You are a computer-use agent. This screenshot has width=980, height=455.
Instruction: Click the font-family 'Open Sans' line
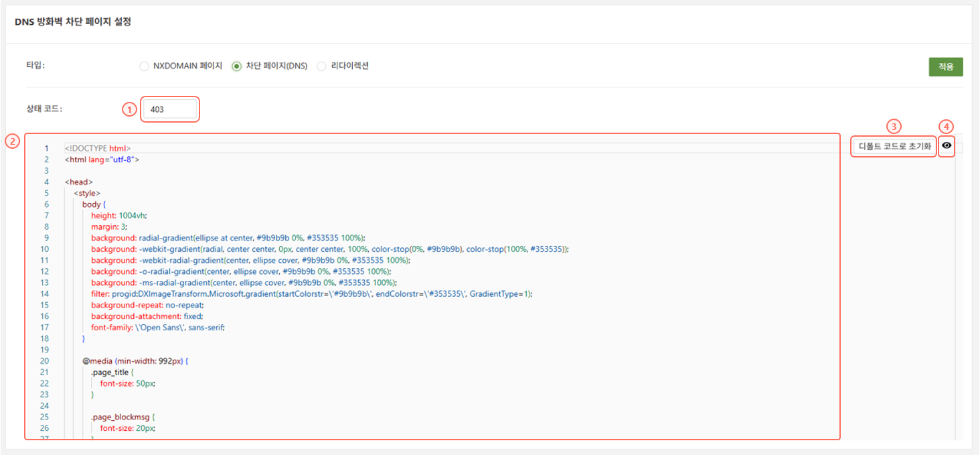(158, 327)
